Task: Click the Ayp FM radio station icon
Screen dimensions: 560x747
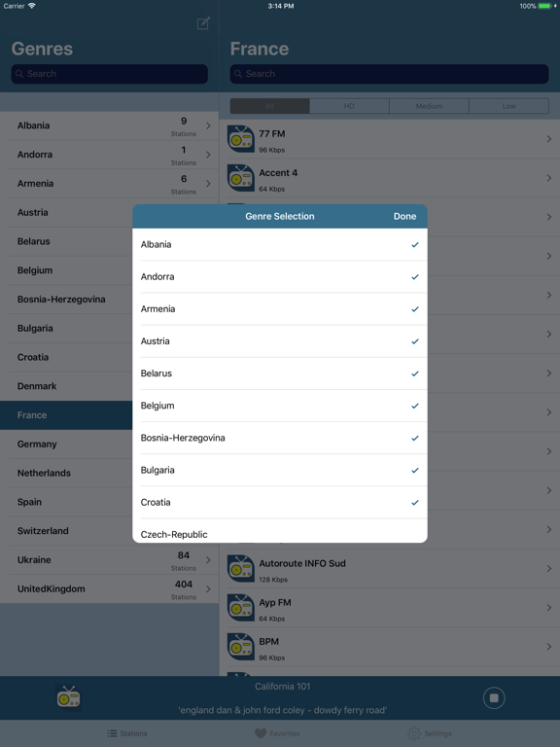Action: tap(240, 607)
